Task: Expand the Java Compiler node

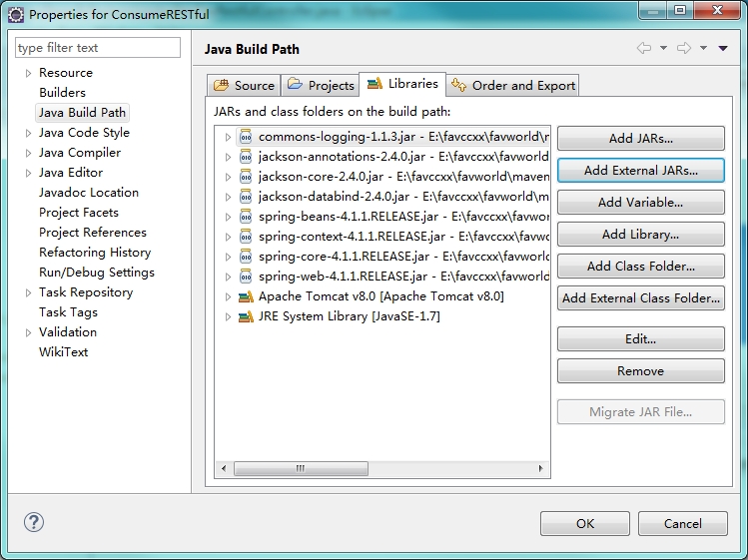Action: 28,153
